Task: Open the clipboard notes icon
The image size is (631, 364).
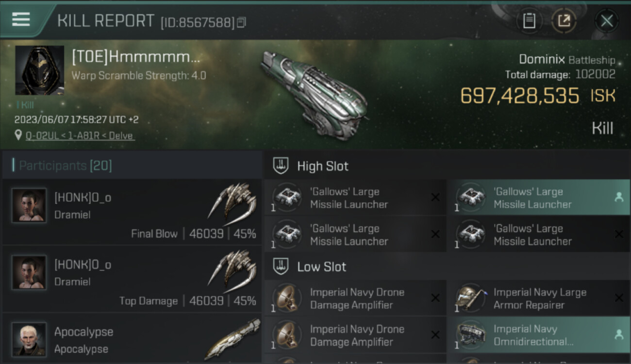Action: (529, 21)
